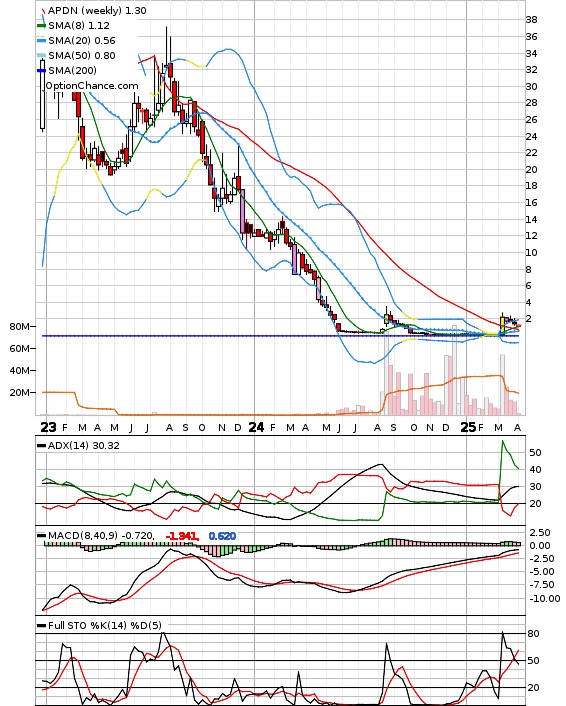Click the light-blue SMA(50) legend marker
566x706 pixels.
coord(41,55)
